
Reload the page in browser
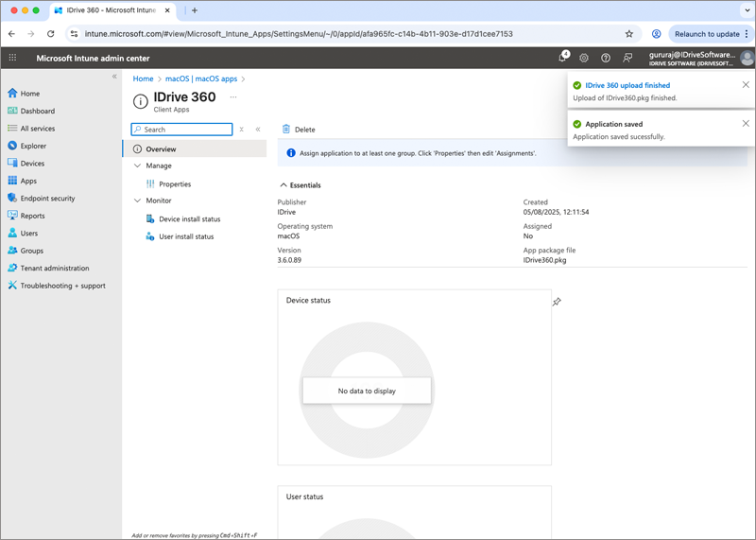(51, 34)
